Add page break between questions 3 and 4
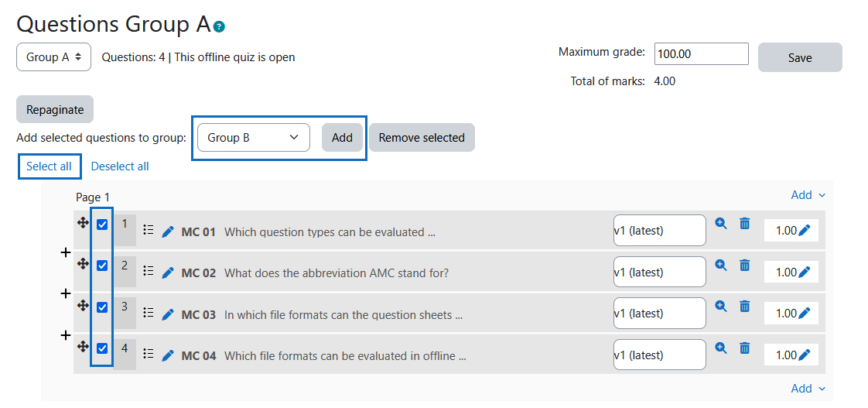This screenshot has height=408, width=868. point(65,334)
